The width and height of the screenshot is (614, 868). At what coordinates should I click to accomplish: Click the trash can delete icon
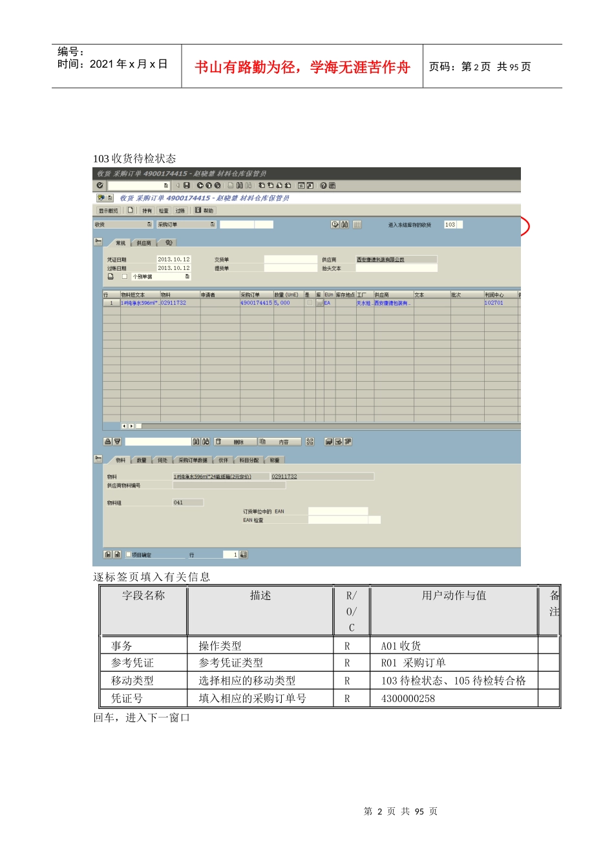[x=218, y=442]
